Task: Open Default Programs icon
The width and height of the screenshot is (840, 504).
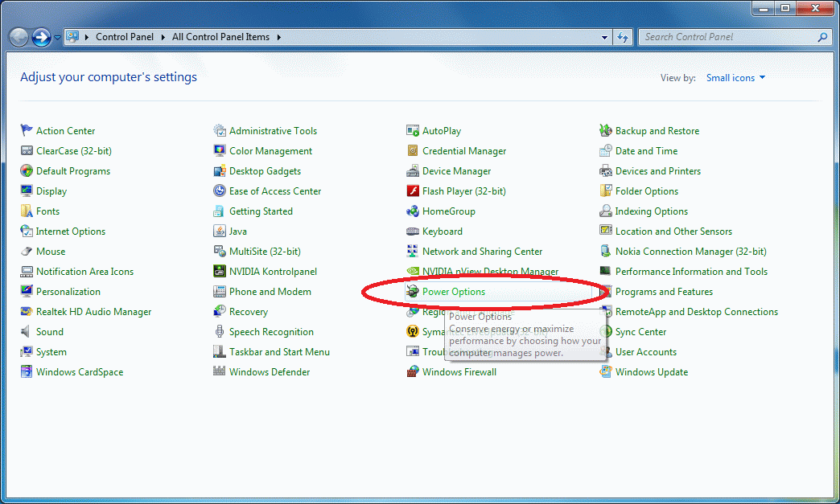Action: coord(27,170)
